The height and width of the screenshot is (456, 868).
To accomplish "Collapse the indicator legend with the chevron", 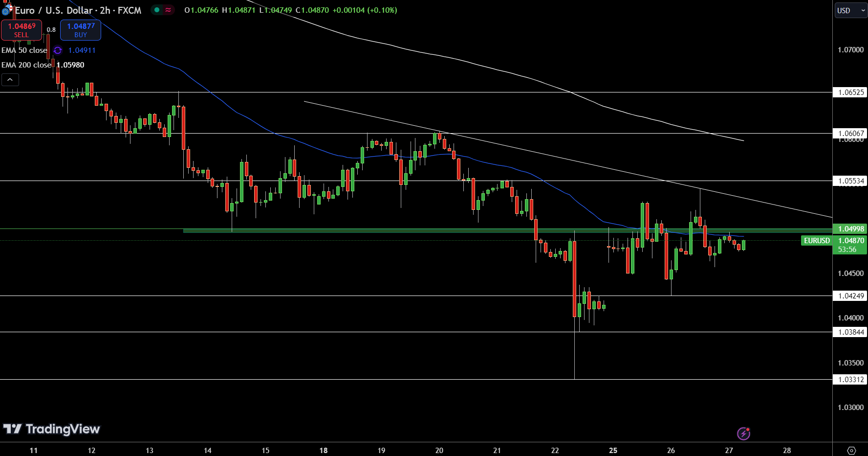I will (x=10, y=80).
